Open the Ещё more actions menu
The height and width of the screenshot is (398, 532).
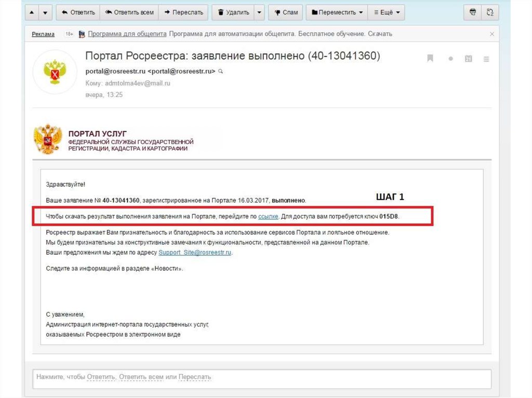[387, 12]
